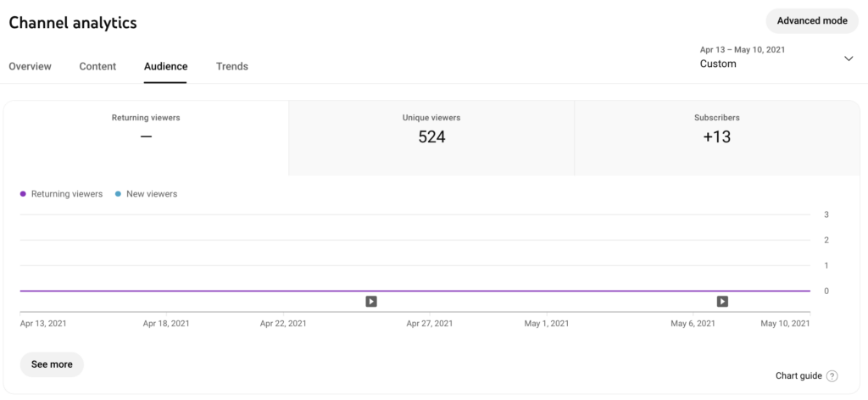
Task: Click the purple Returning viewers legend dot
Action: coord(24,194)
